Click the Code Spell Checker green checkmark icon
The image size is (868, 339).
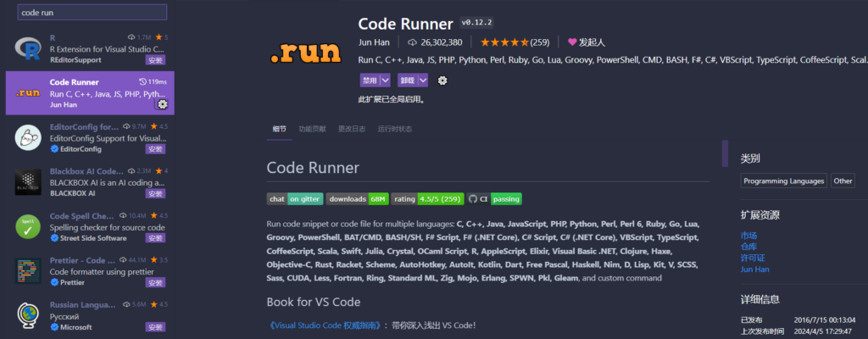(x=28, y=226)
